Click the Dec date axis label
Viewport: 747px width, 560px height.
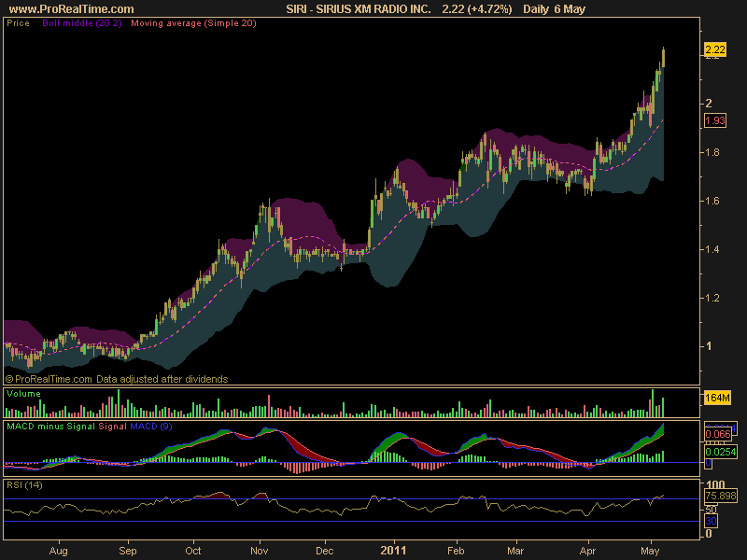click(324, 551)
